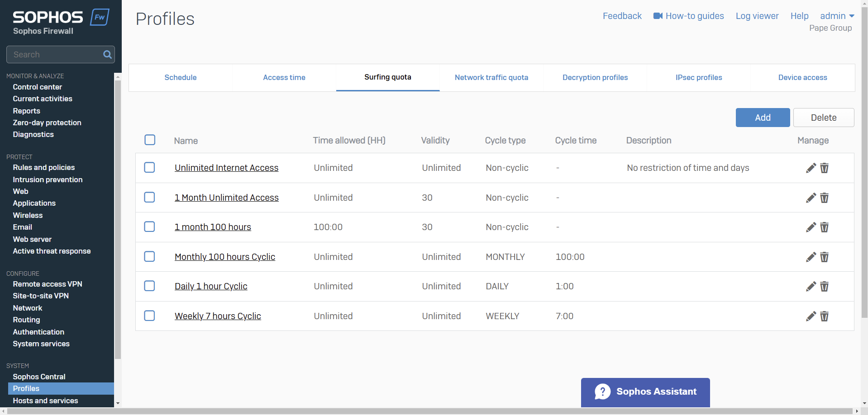Select all surfing quota rows checkbox
The width and height of the screenshot is (868, 415).
[x=150, y=140]
